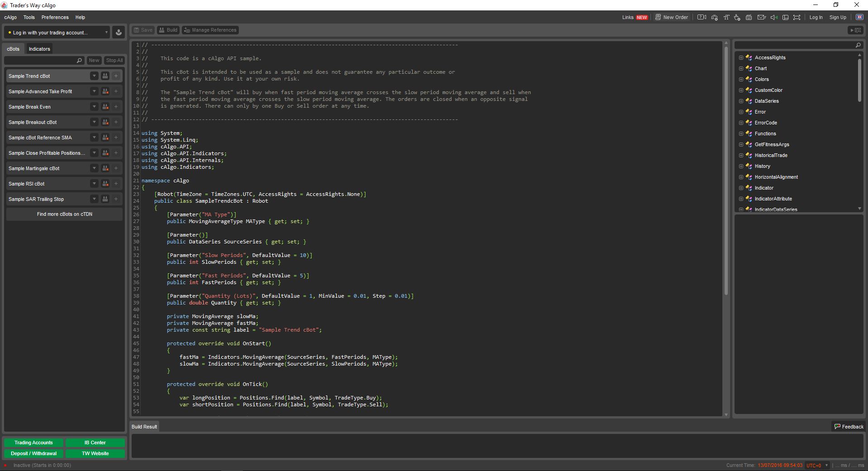
Task: Open the QuickTrade click settings icon
Action: pyautogui.click(x=737, y=17)
